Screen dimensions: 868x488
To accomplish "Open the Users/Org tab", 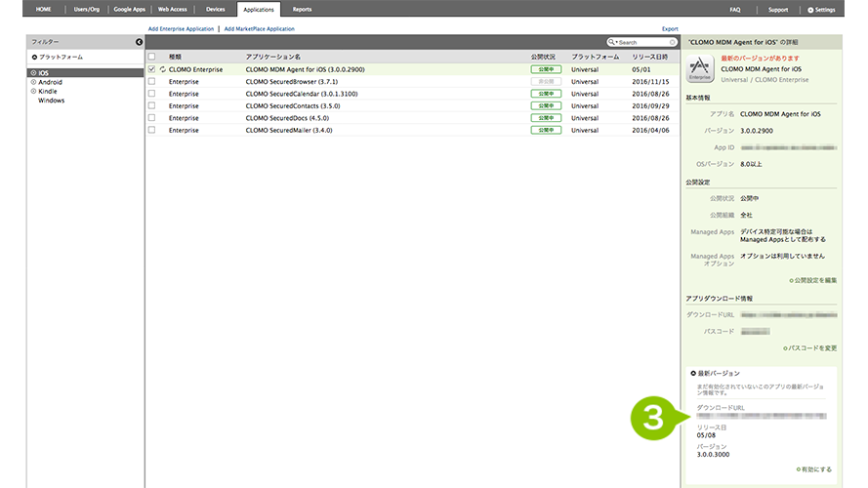I will [86, 10].
